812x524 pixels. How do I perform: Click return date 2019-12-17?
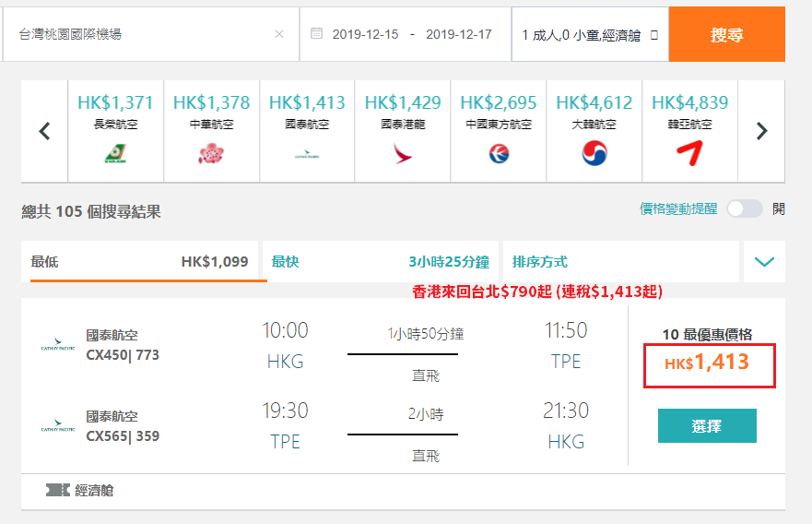(x=458, y=34)
